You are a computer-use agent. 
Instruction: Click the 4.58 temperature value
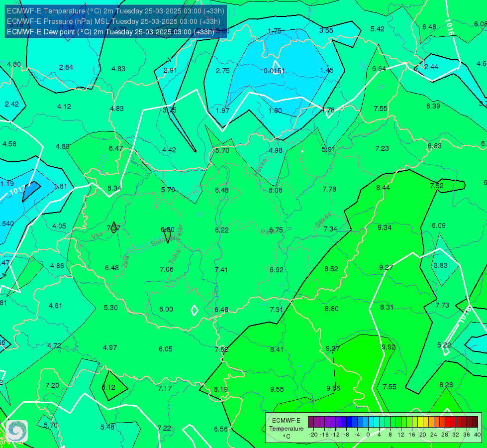[9, 144]
